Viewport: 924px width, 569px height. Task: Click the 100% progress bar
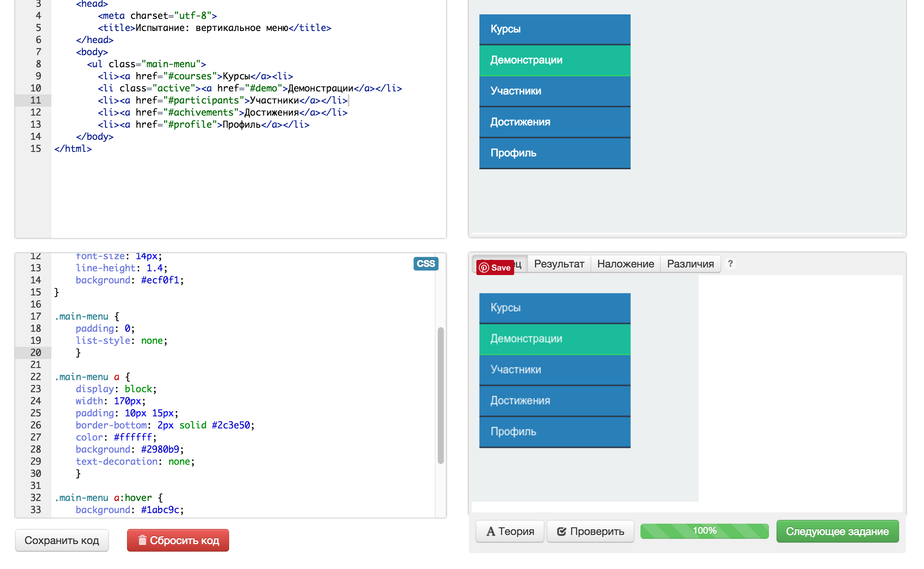(x=705, y=531)
